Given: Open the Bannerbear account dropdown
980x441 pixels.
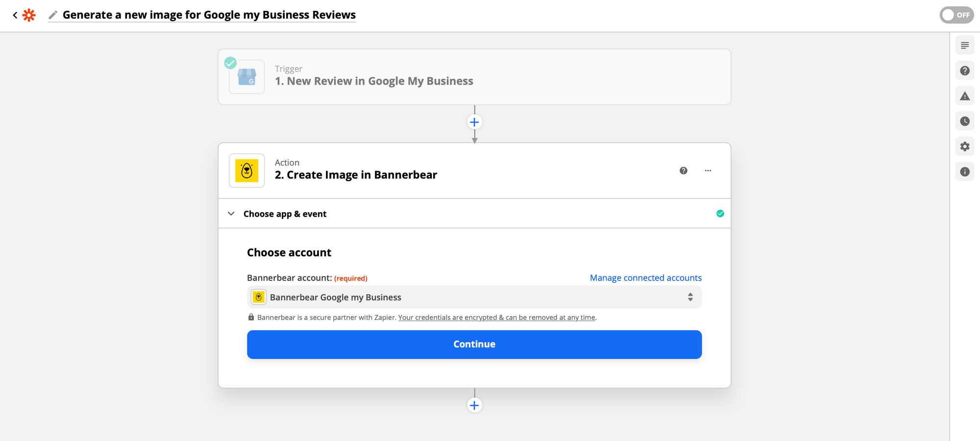Looking at the screenshot, I should tap(474, 297).
